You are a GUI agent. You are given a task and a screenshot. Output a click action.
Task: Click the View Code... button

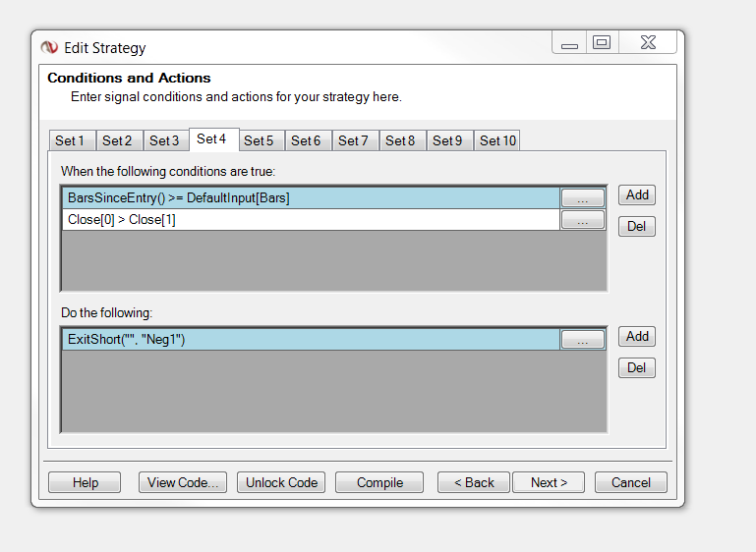183,482
